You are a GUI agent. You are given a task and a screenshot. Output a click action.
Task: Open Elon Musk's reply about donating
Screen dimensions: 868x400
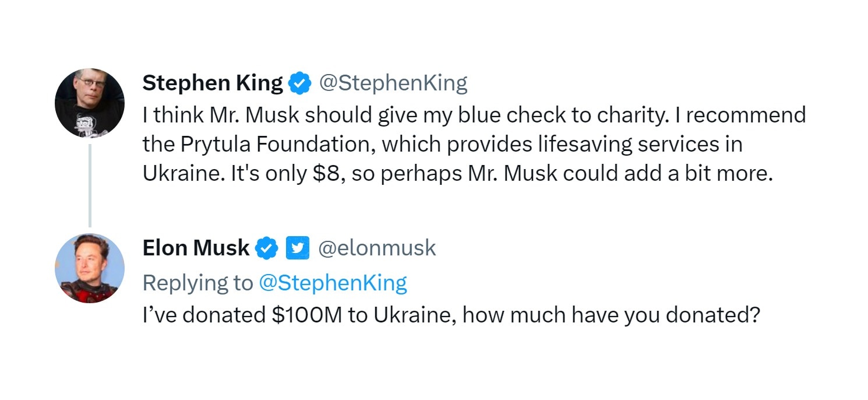(451, 315)
